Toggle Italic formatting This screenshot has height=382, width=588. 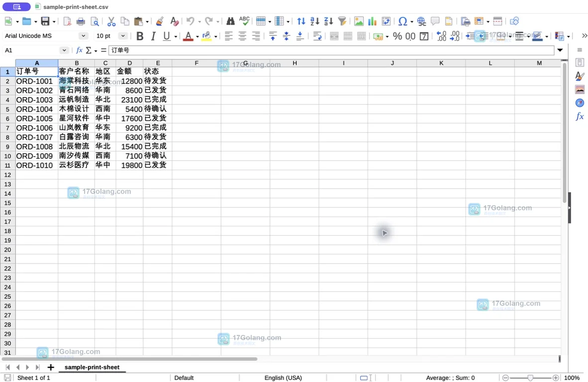click(x=153, y=36)
